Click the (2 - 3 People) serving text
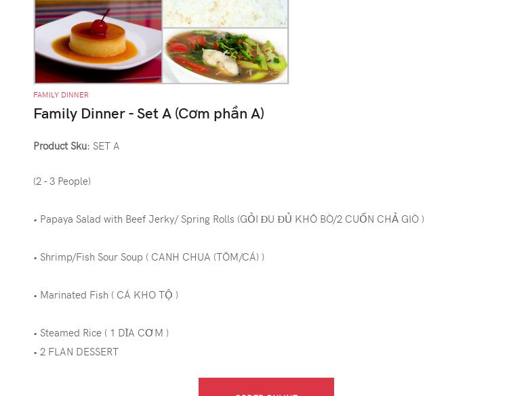532x396 pixels. coord(62,181)
